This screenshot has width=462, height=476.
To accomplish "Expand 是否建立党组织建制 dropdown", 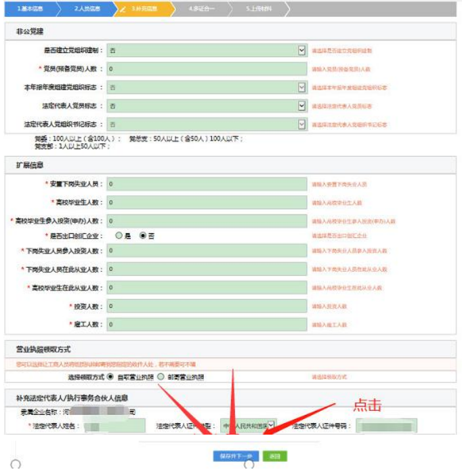I will pos(302,50).
